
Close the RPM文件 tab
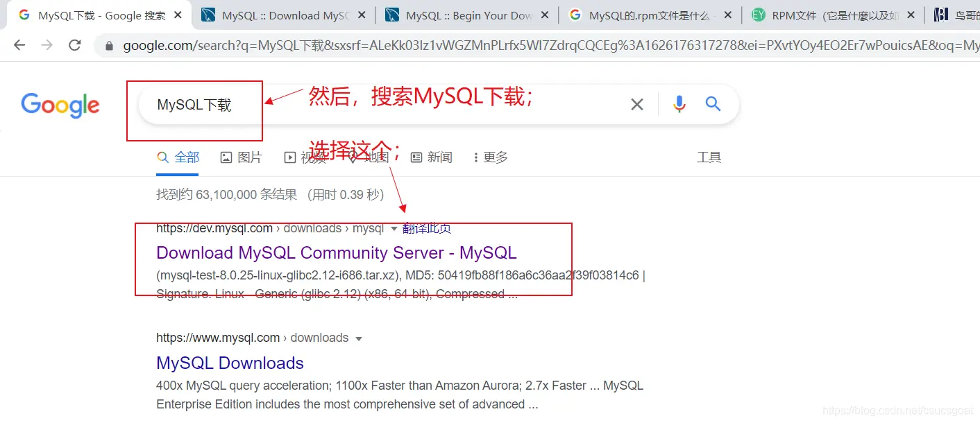pyautogui.click(x=911, y=15)
